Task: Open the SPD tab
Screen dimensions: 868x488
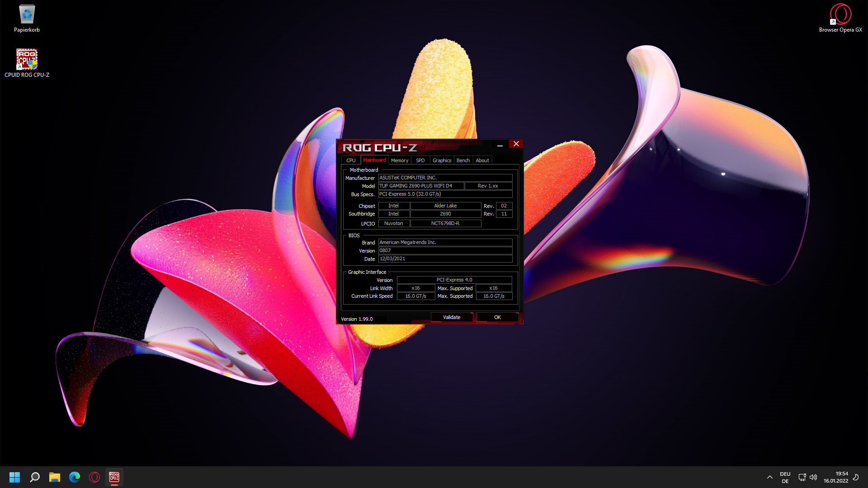Action: point(420,160)
